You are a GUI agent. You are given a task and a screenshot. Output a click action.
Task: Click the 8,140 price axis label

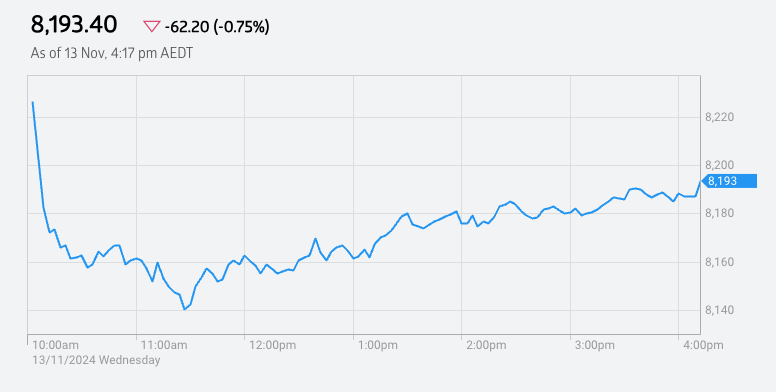coord(719,310)
